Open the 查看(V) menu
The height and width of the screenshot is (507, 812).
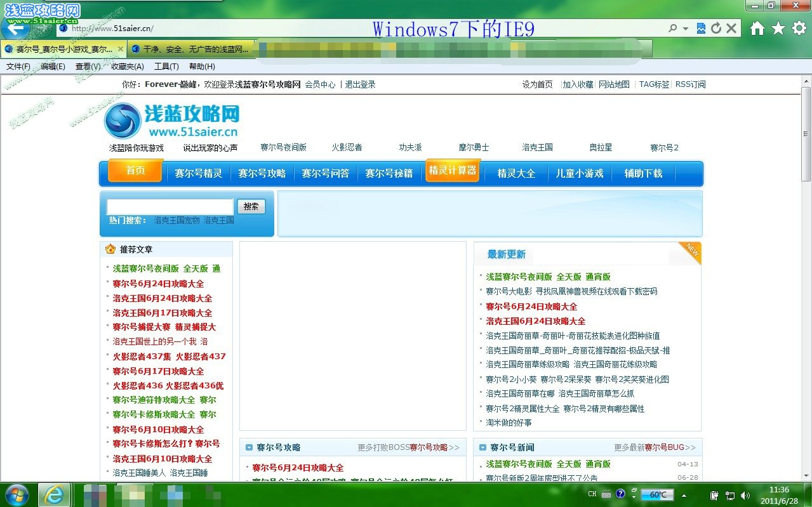(88, 67)
